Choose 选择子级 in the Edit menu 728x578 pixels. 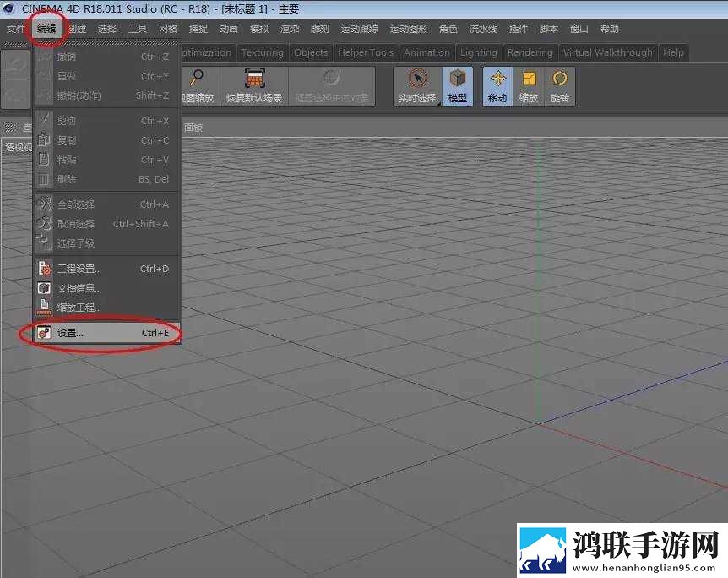(x=106, y=243)
